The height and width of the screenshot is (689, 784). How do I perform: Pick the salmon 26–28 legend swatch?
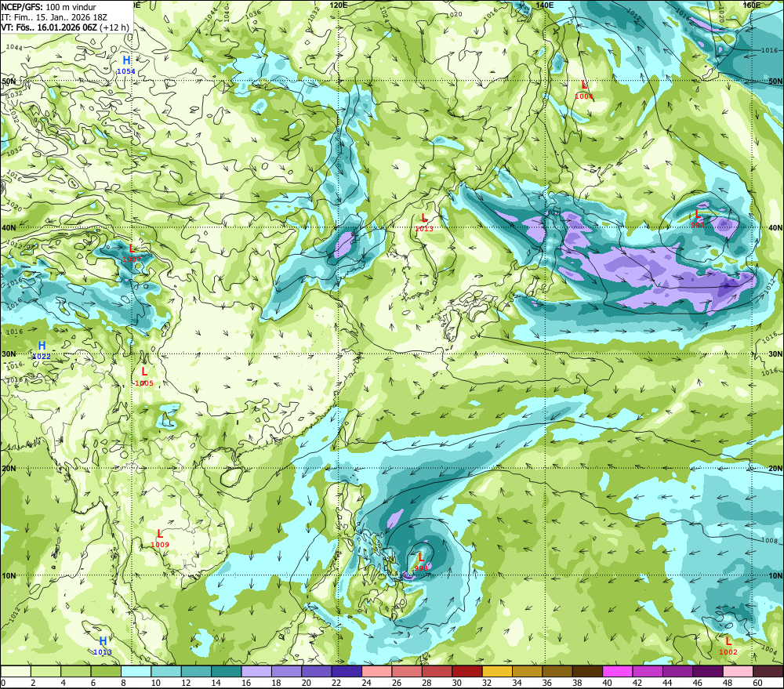[x=407, y=671]
